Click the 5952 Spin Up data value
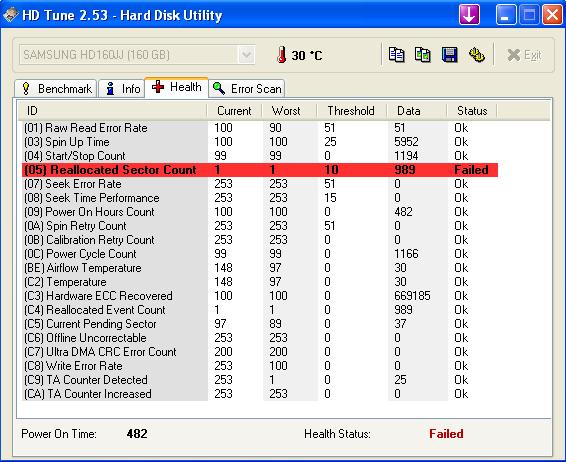Screen dimensions: 566x462 tap(406, 142)
